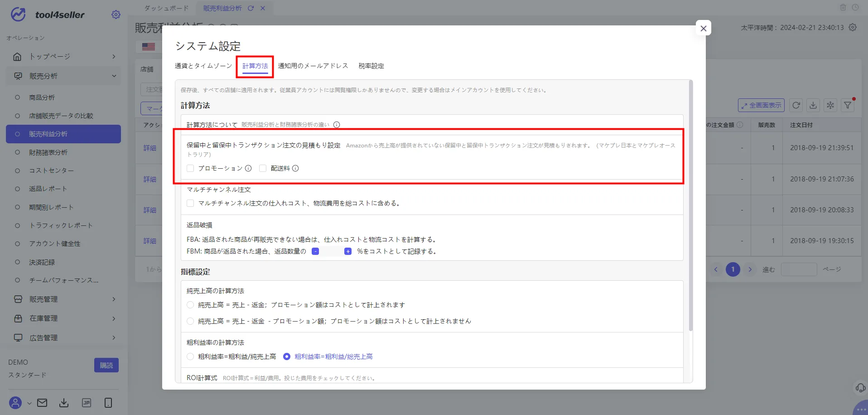The image size is (868, 415).
Task: Click the tool4seller logo icon
Action: click(x=18, y=15)
